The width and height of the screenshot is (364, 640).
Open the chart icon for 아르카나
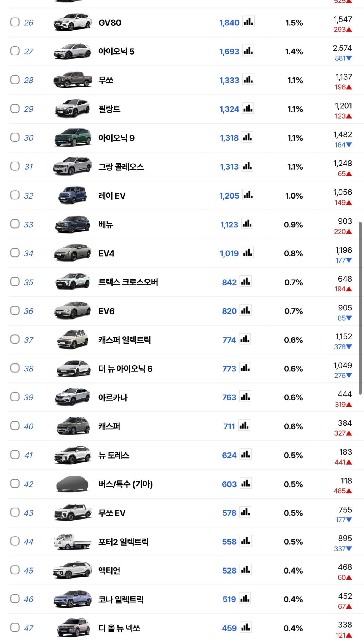click(245, 397)
